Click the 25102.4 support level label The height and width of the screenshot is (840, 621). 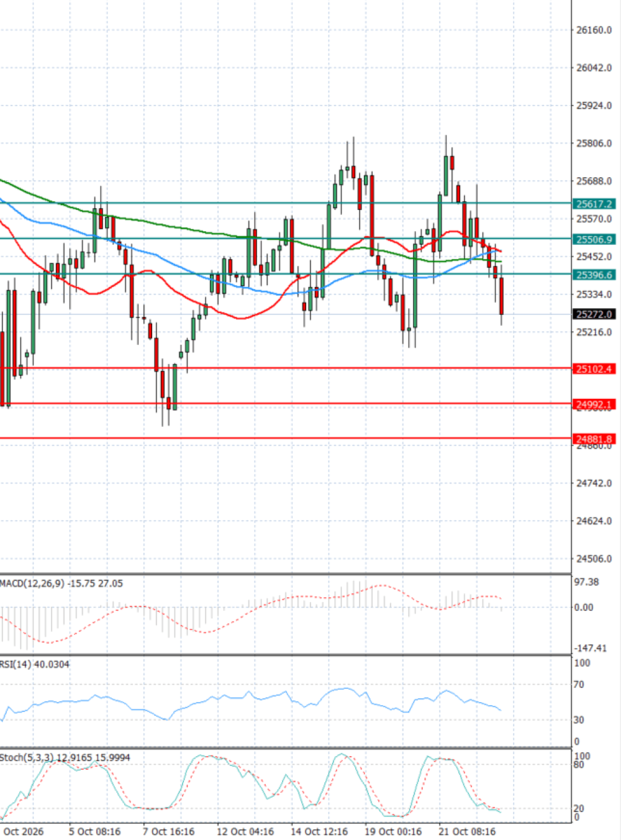coord(594,369)
